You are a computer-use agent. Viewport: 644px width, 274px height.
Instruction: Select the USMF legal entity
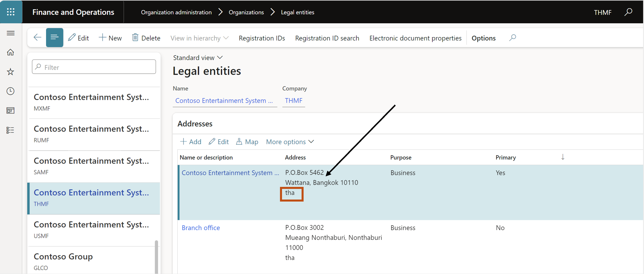[x=94, y=230]
